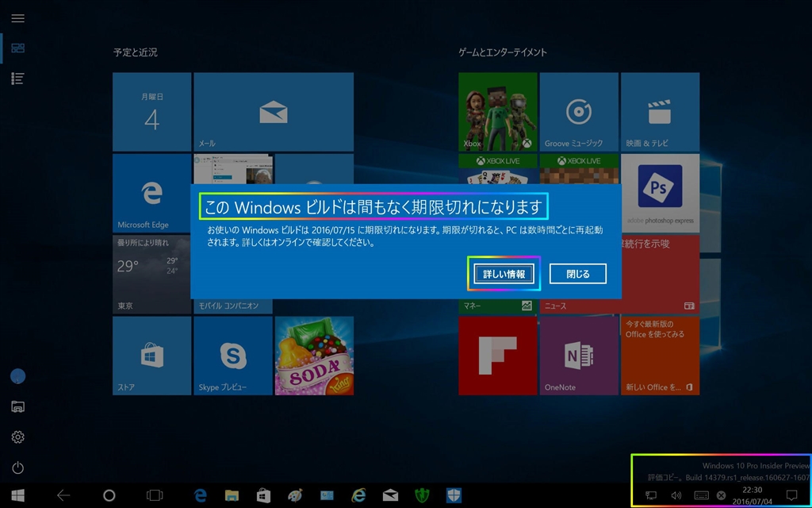Open the Candy Crush Soda tile
Screen dimensions: 812x508
click(x=314, y=356)
